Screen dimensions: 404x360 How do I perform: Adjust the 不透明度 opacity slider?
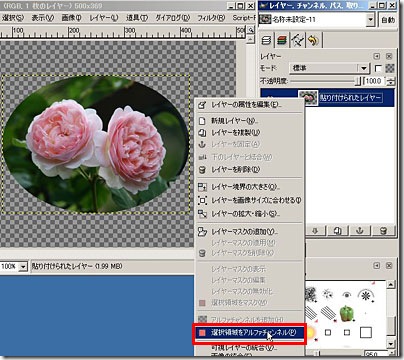click(325, 81)
